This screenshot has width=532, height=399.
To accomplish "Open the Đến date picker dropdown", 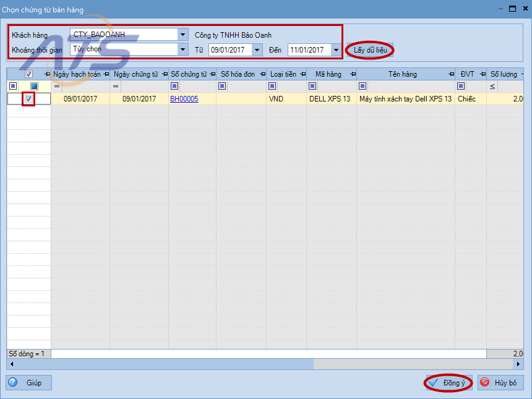I will tap(336, 49).
